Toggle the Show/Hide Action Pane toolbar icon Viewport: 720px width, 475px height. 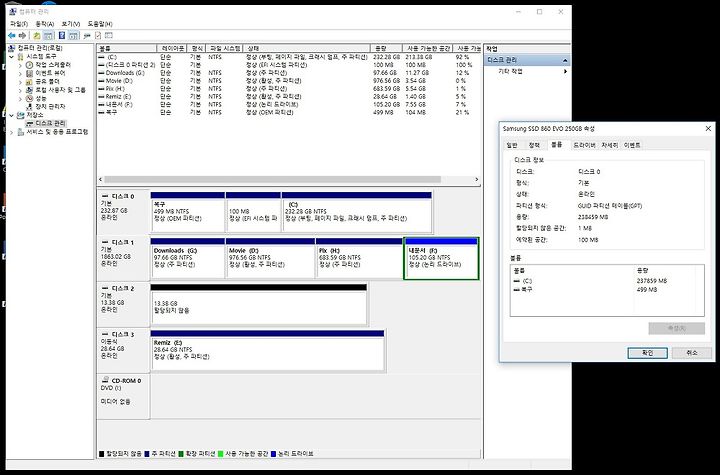[73, 35]
